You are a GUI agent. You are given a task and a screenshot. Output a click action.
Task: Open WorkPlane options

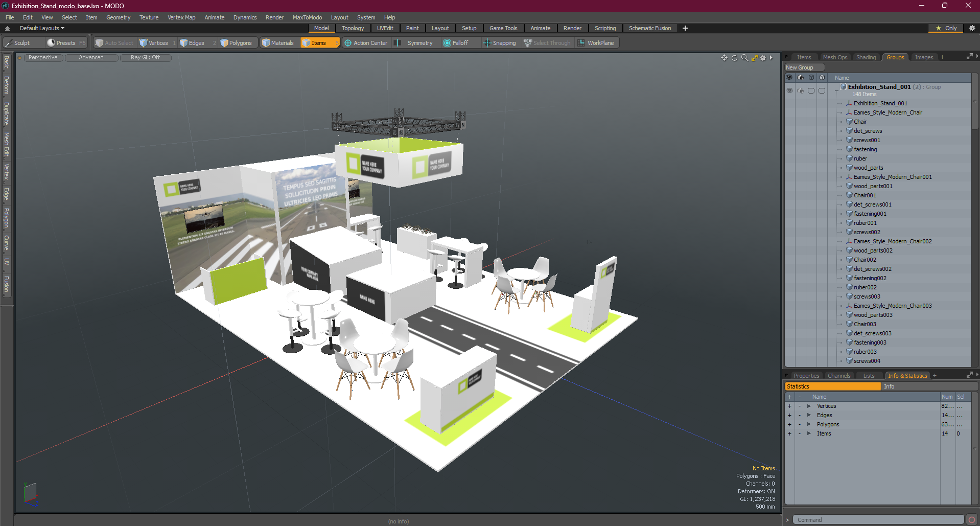pos(596,43)
